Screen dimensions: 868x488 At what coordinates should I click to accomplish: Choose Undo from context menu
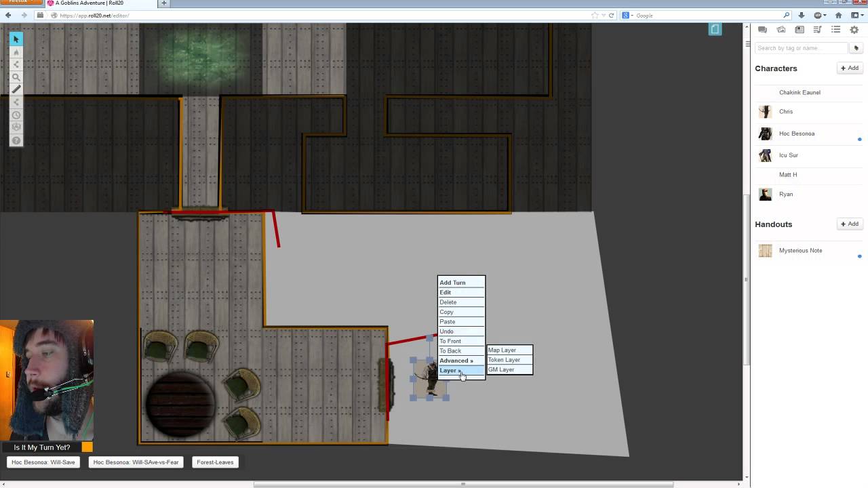(x=461, y=331)
